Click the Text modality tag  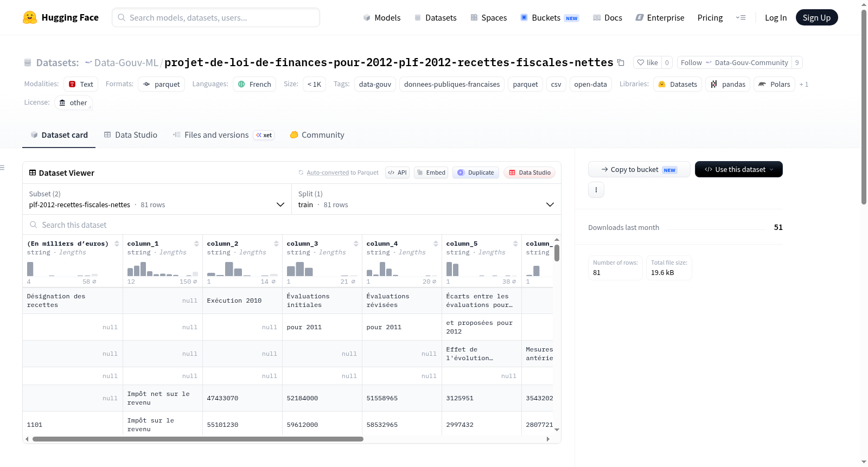(x=81, y=84)
